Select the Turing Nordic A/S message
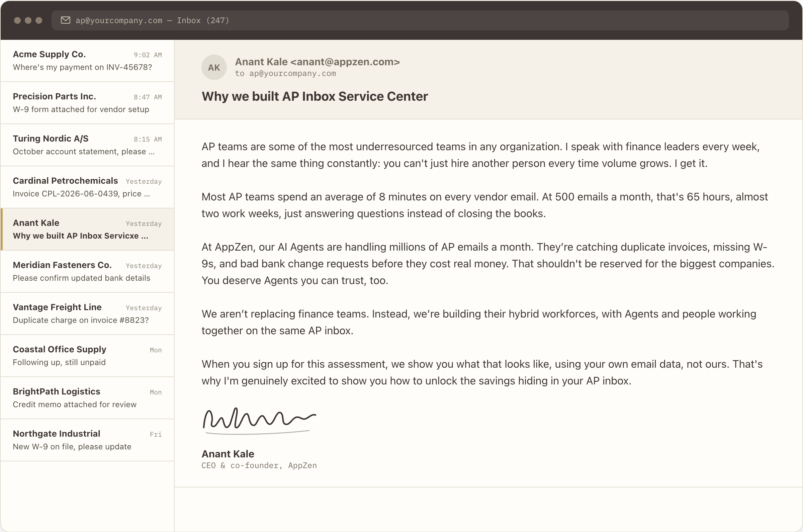803x532 pixels. coord(88,145)
